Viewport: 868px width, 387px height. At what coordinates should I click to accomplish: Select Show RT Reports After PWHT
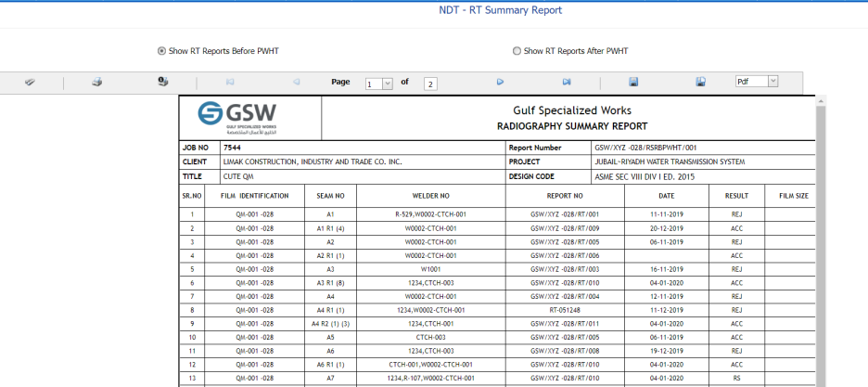(517, 51)
